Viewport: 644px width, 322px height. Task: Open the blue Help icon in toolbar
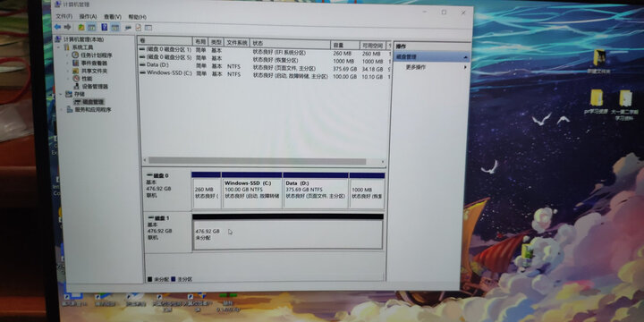[x=105, y=28]
